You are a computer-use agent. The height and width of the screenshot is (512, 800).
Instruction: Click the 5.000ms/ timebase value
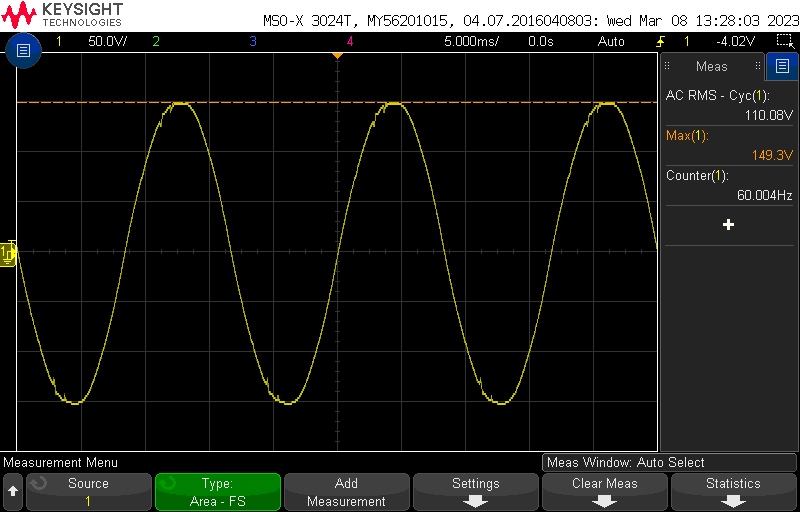click(x=471, y=41)
